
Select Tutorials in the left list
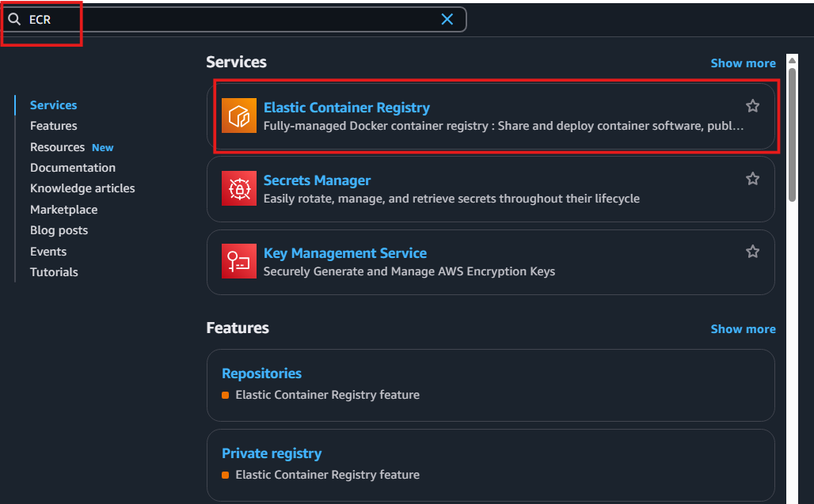tap(54, 272)
